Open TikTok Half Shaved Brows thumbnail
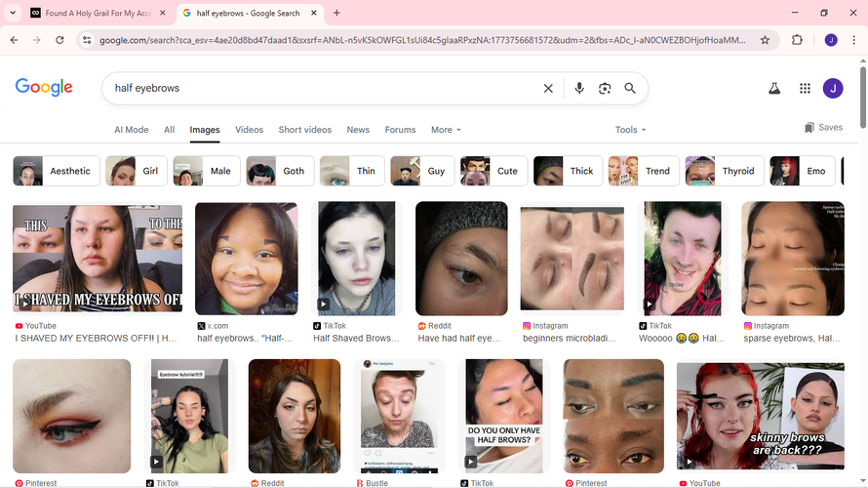Viewport: 868px width, 488px height. pyautogui.click(x=357, y=258)
